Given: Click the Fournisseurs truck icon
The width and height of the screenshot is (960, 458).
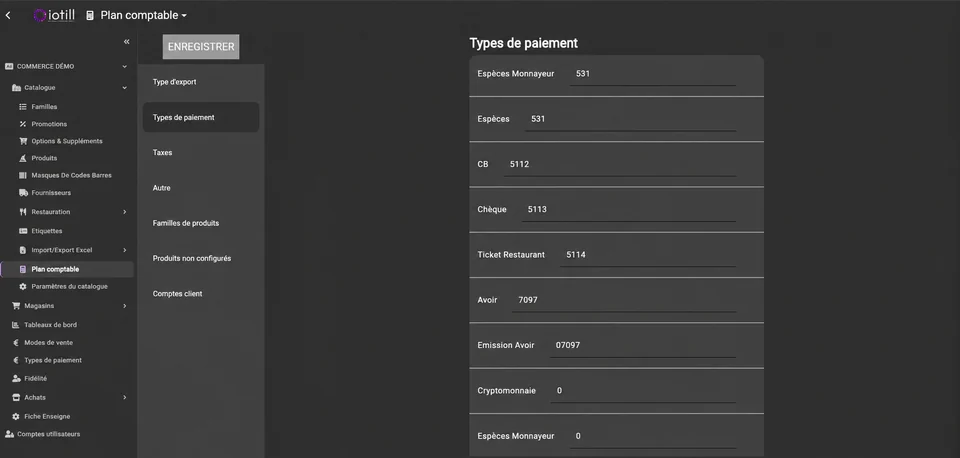Looking at the screenshot, I should 23,193.
